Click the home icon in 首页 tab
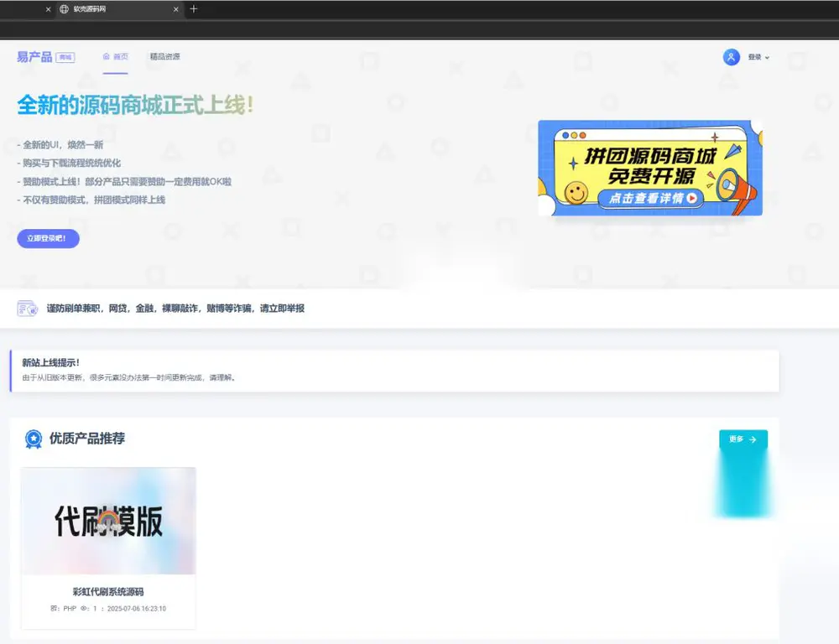The width and height of the screenshot is (839, 644). tap(106, 56)
